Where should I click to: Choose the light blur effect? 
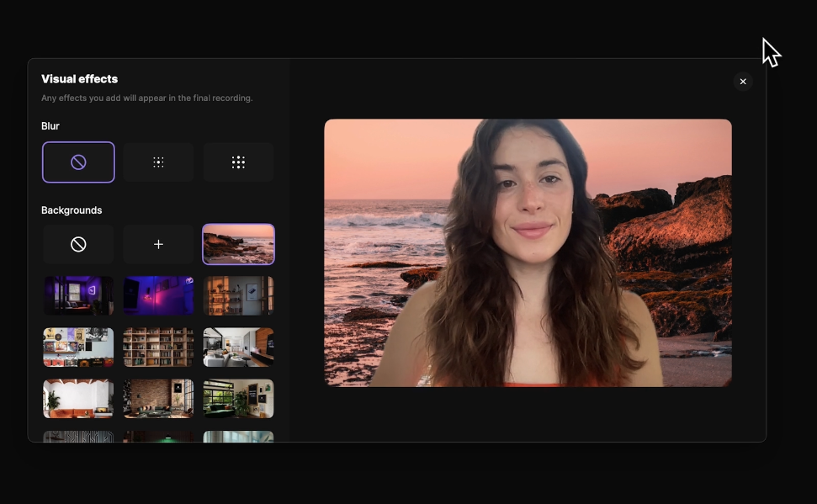click(x=158, y=162)
